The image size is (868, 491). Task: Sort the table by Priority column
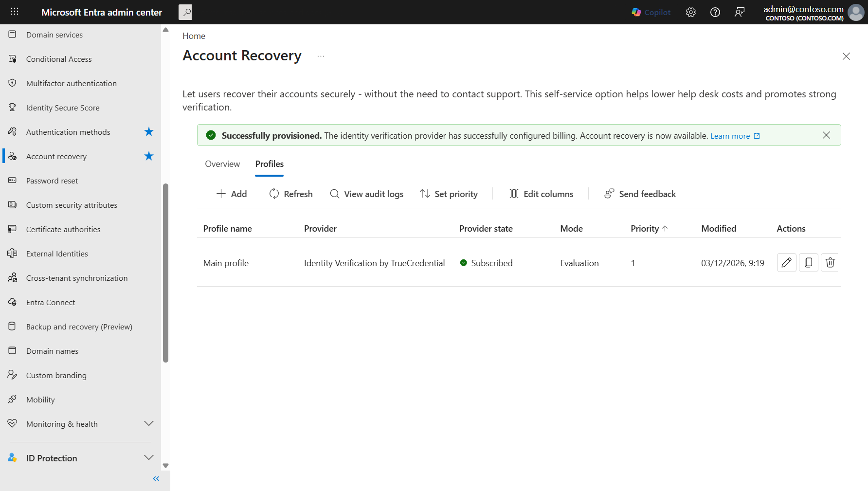649,229
